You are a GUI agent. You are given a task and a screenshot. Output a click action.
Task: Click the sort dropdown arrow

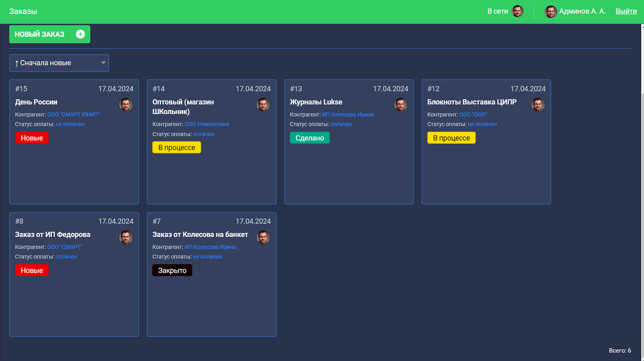(103, 63)
